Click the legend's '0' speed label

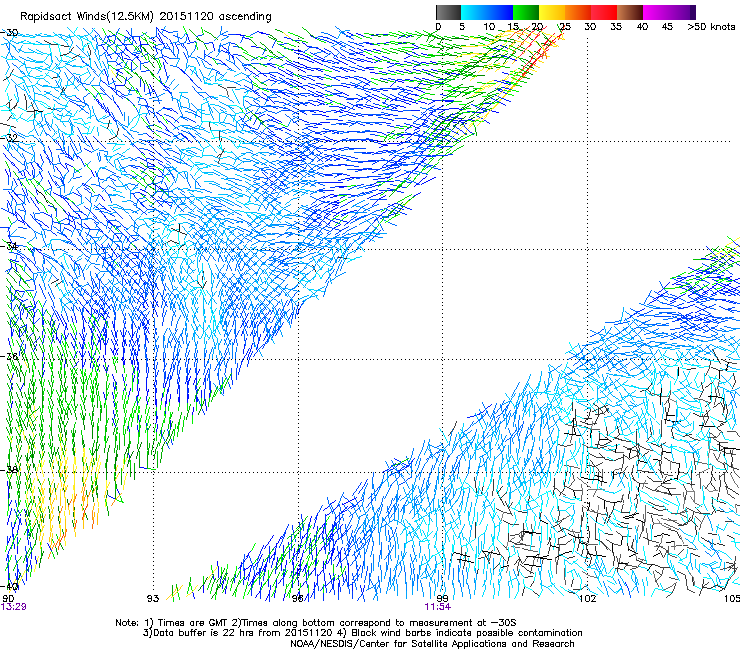(x=438, y=27)
